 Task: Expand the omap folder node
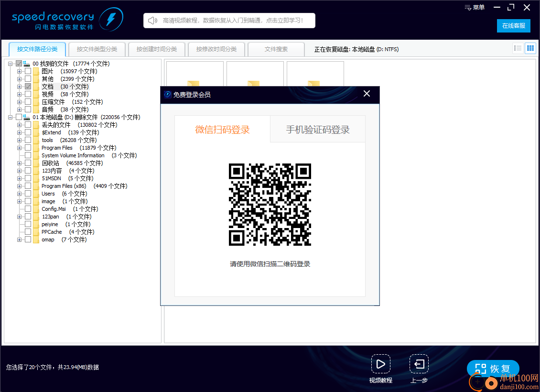tap(19, 240)
